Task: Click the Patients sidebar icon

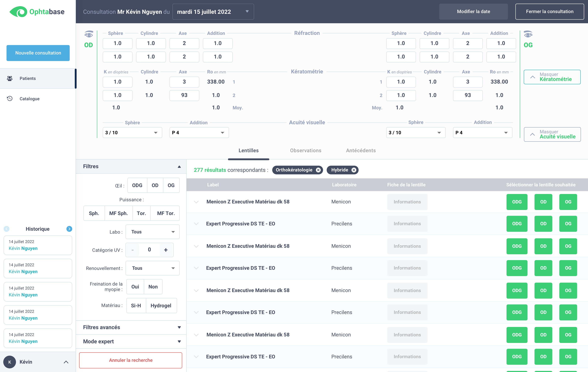Action: pos(10,78)
